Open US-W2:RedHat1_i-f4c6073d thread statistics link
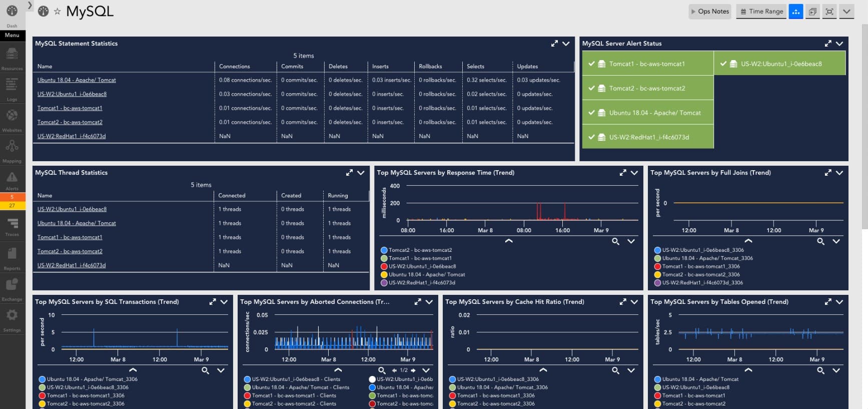 [72, 265]
